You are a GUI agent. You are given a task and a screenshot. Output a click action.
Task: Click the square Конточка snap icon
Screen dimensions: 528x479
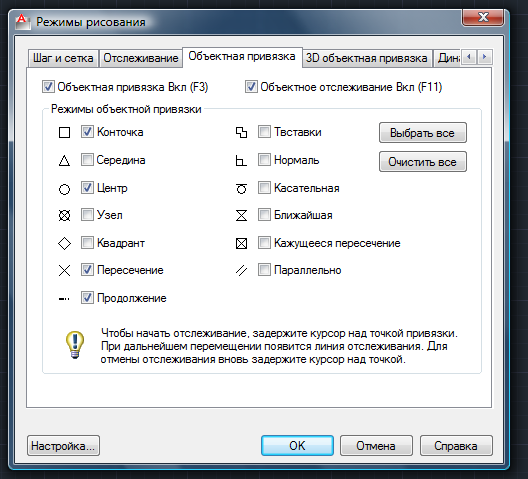64,132
